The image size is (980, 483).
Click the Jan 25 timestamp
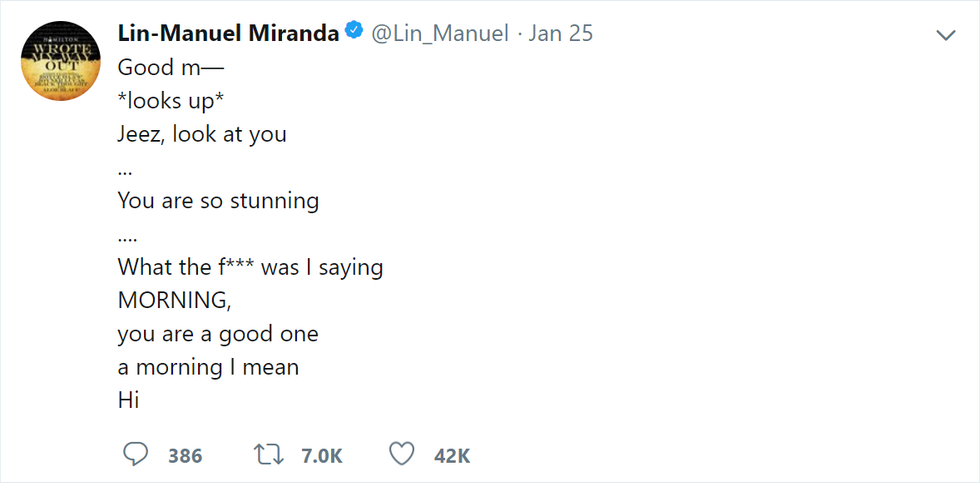(x=560, y=33)
